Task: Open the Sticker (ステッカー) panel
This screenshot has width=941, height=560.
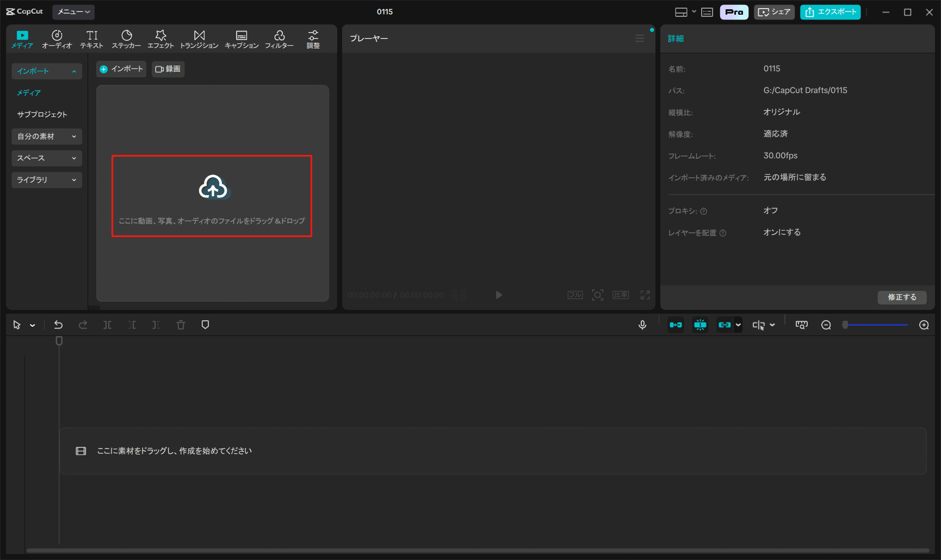Action: coord(126,39)
